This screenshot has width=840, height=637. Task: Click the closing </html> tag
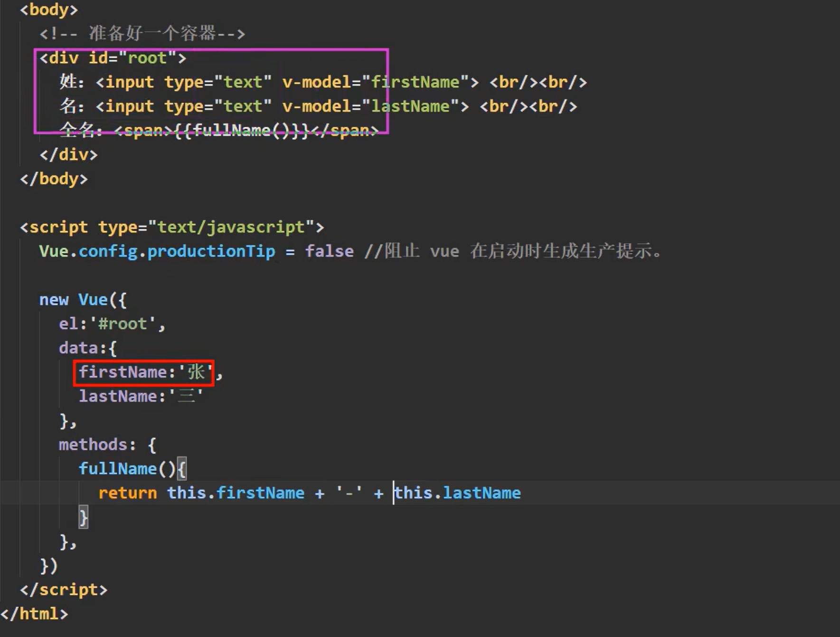[x=34, y=614]
